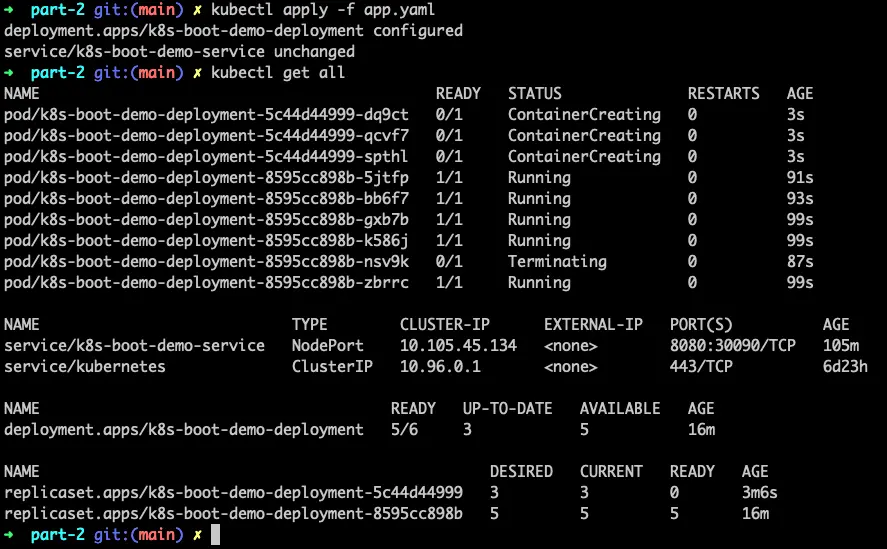Click the 'kubectl apply -f app.yaml' command text
887x549 pixels.
[x=322, y=9]
